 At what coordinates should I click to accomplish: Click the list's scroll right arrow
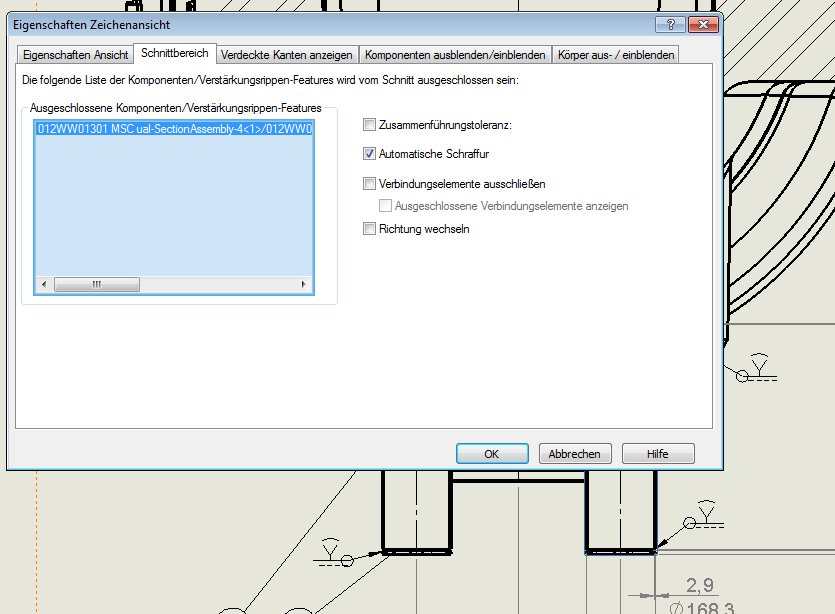304,284
